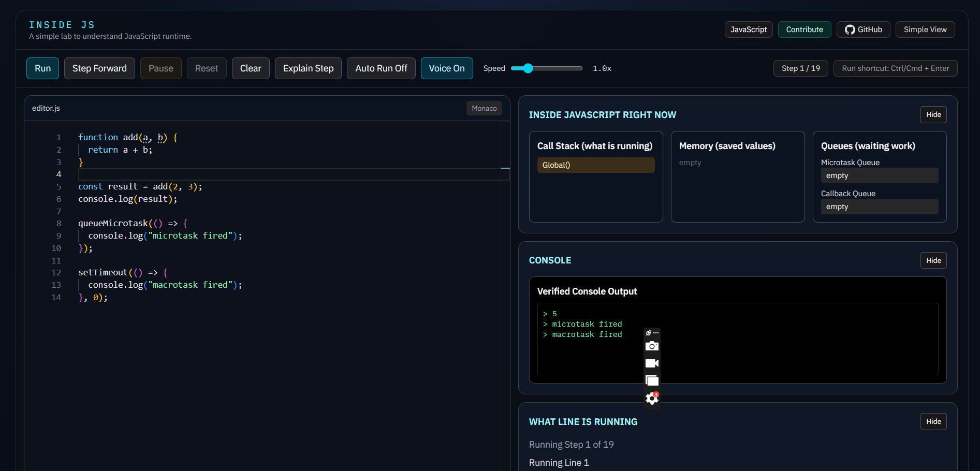Open the copied pages icon in the floating toolbar
The width and height of the screenshot is (980, 471).
tap(652, 380)
